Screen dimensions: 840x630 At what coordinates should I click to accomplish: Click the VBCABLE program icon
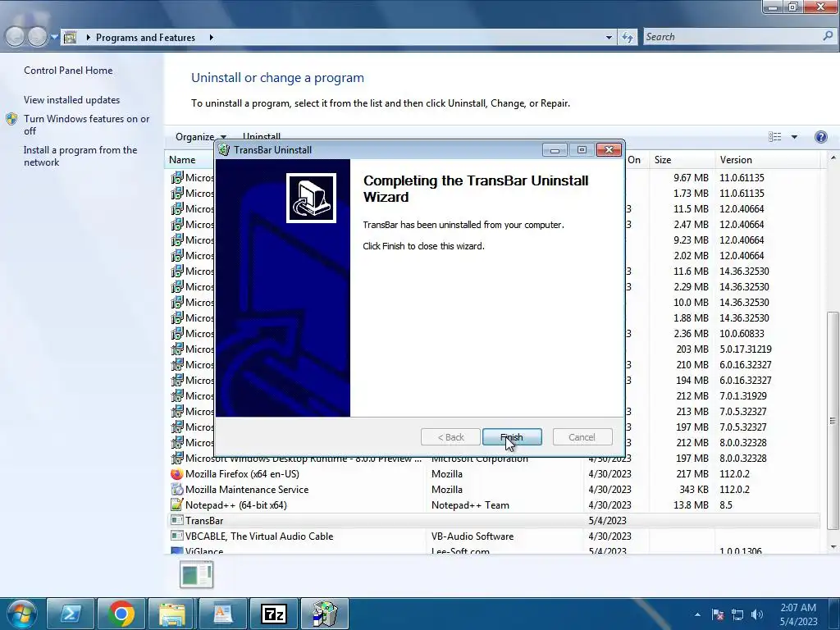(x=176, y=536)
